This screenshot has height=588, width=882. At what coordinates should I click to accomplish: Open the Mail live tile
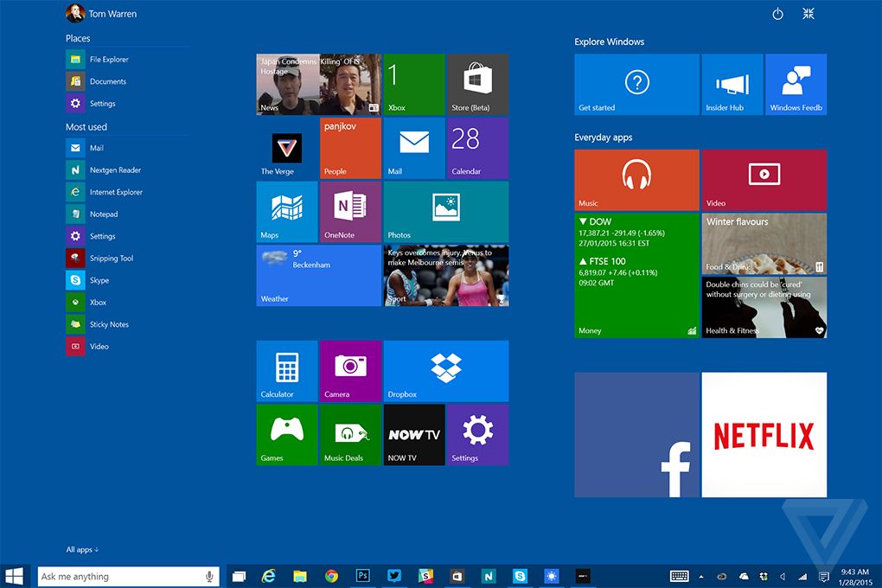coord(414,148)
